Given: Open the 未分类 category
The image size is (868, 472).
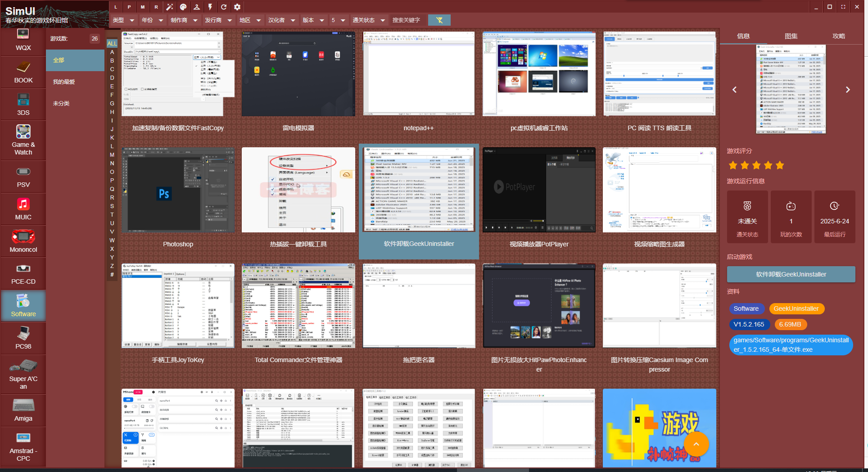Looking at the screenshot, I should coord(75,103).
